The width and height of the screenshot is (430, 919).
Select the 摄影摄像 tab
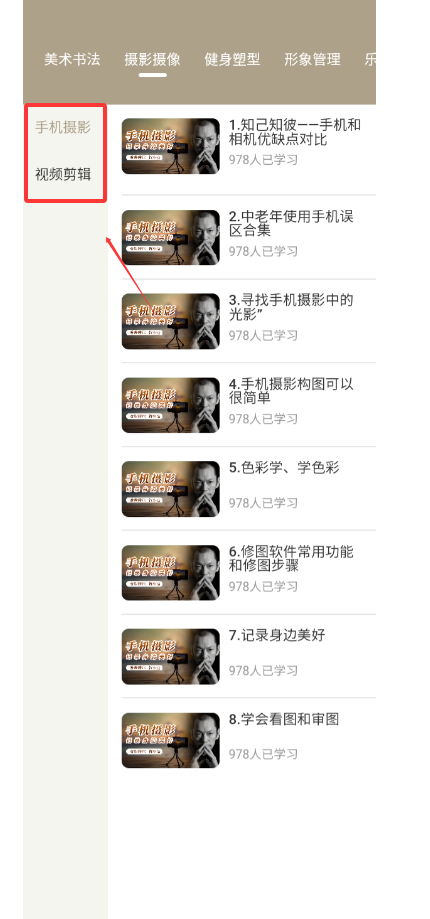tap(152, 59)
